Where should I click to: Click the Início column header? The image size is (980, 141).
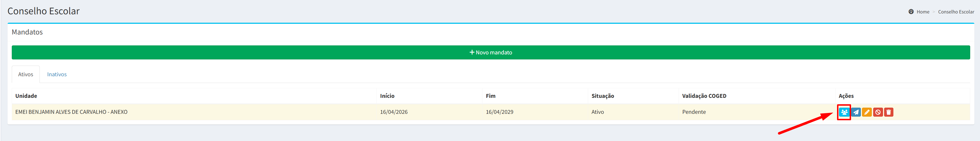point(387,96)
